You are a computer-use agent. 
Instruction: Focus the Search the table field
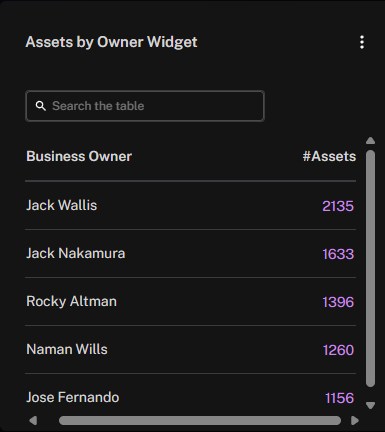click(145, 106)
